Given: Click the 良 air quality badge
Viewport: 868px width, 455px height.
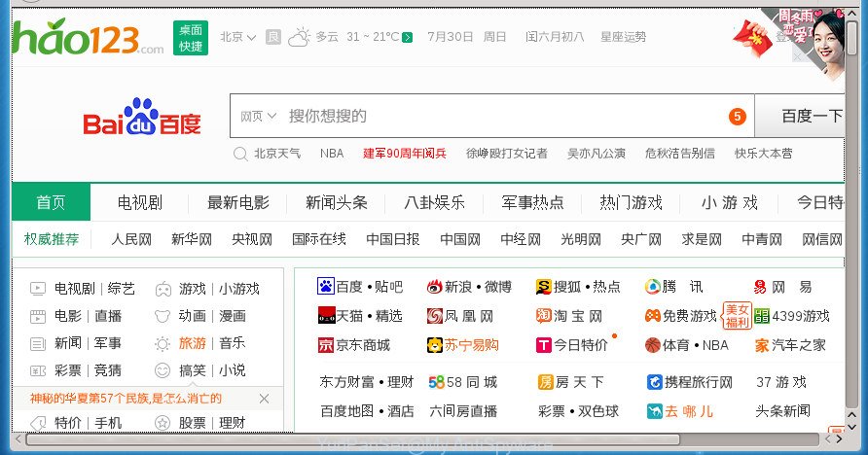Looking at the screenshot, I should 272,37.
